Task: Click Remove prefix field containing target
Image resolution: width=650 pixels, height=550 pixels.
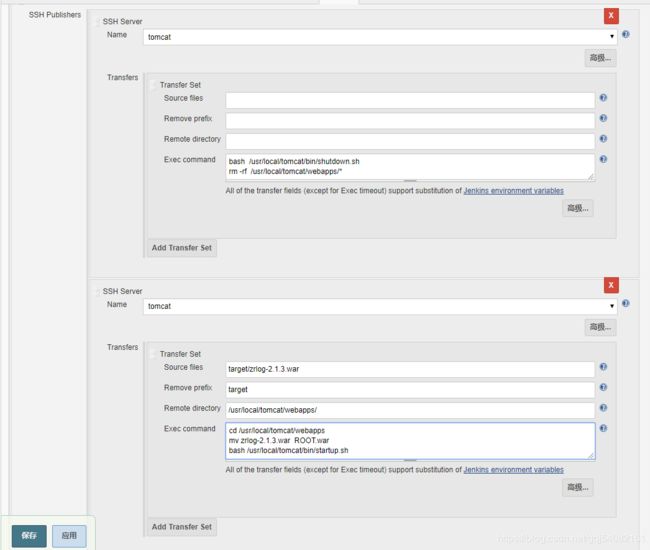Action: click(410, 390)
